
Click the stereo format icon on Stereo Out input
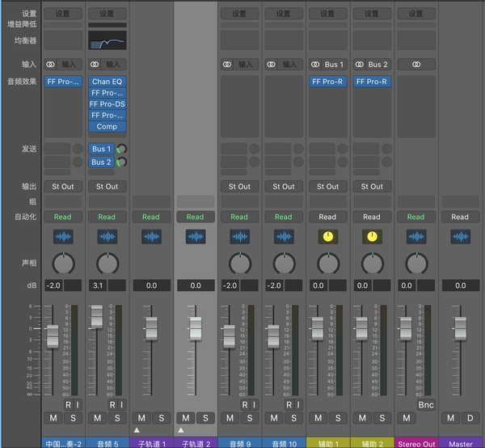click(x=415, y=64)
